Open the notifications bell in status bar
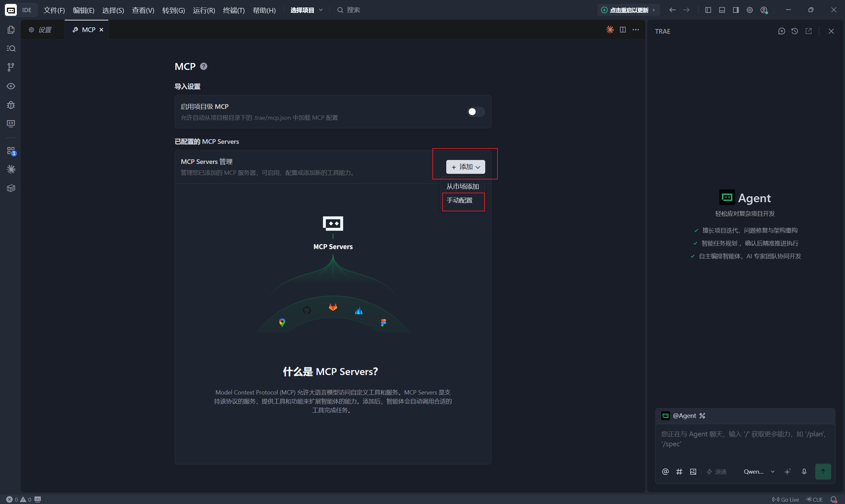The height and width of the screenshot is (504, 845). tap(833, 499)
